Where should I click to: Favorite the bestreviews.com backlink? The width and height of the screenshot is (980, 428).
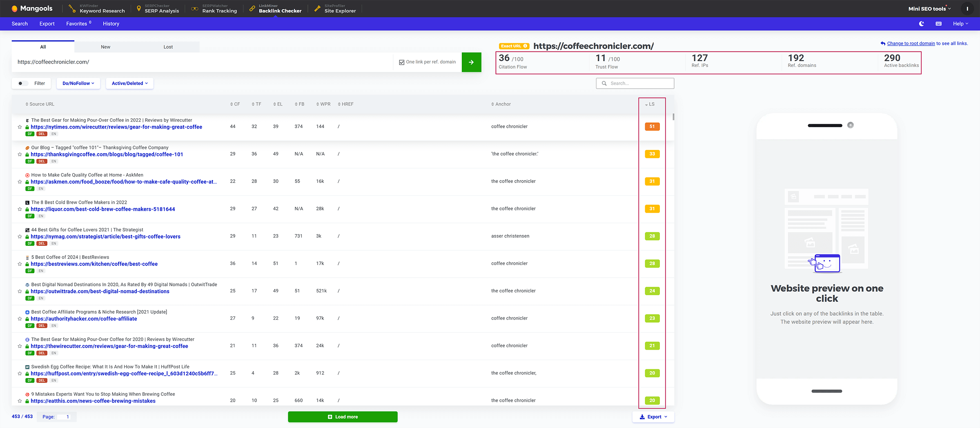pos(20,264)
